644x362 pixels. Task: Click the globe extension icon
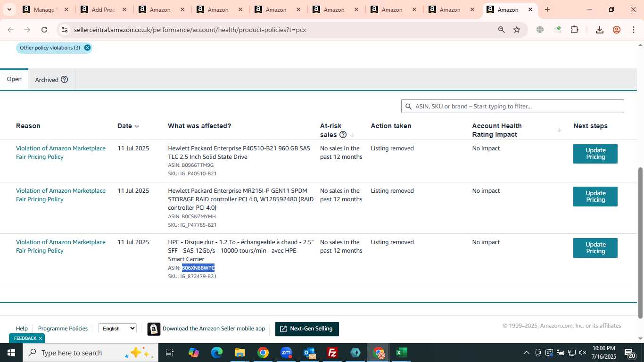click(x=540, y=30)
